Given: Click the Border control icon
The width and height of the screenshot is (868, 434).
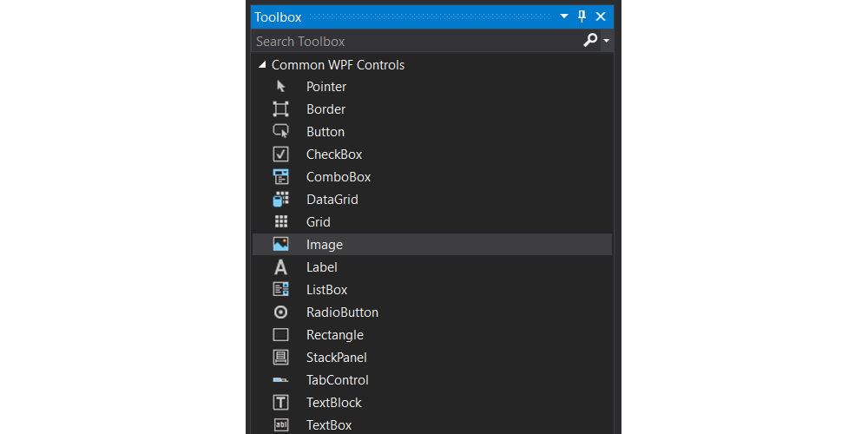Looking at the screenshot, I should point(281,109).
